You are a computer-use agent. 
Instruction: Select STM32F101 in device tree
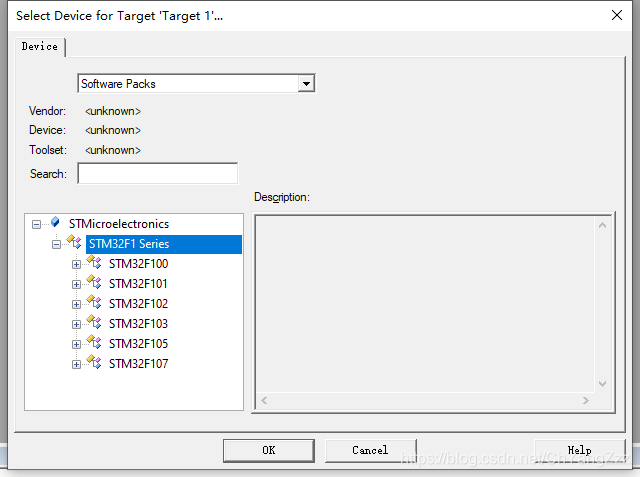[138, 284]
